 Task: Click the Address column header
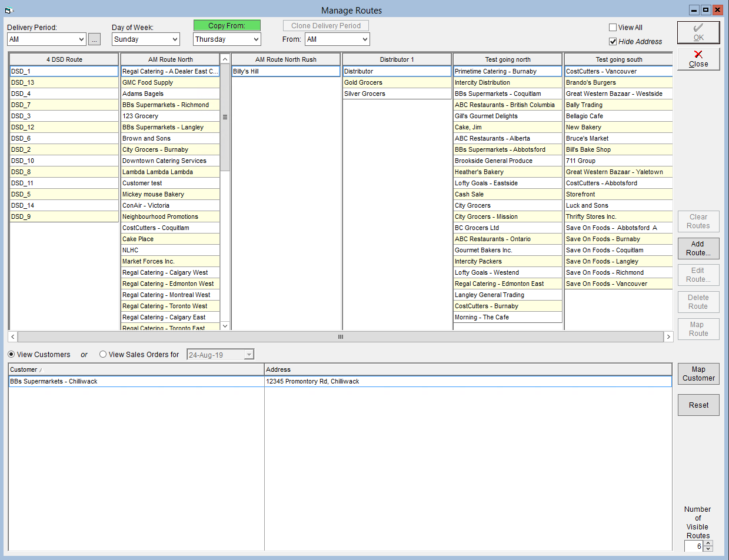(468, 369)
